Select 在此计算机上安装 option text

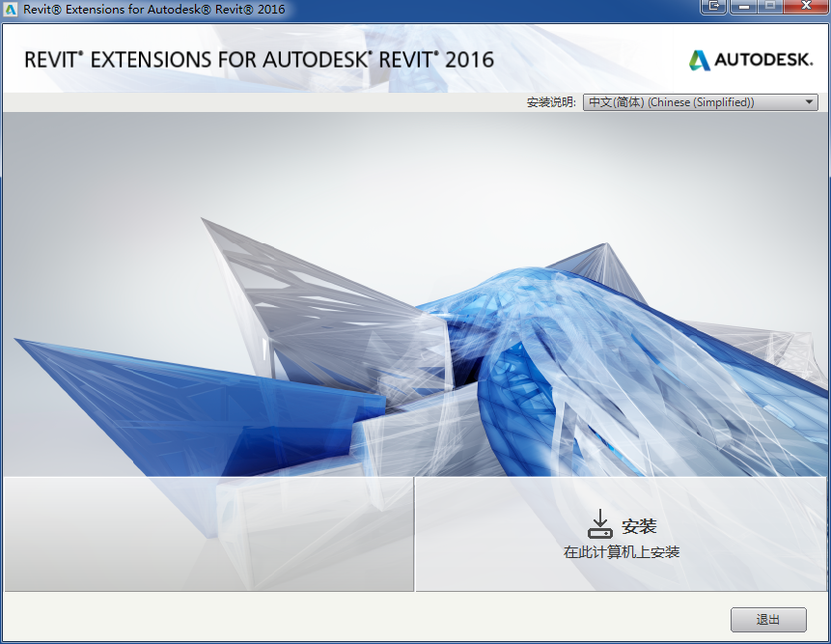622,552
